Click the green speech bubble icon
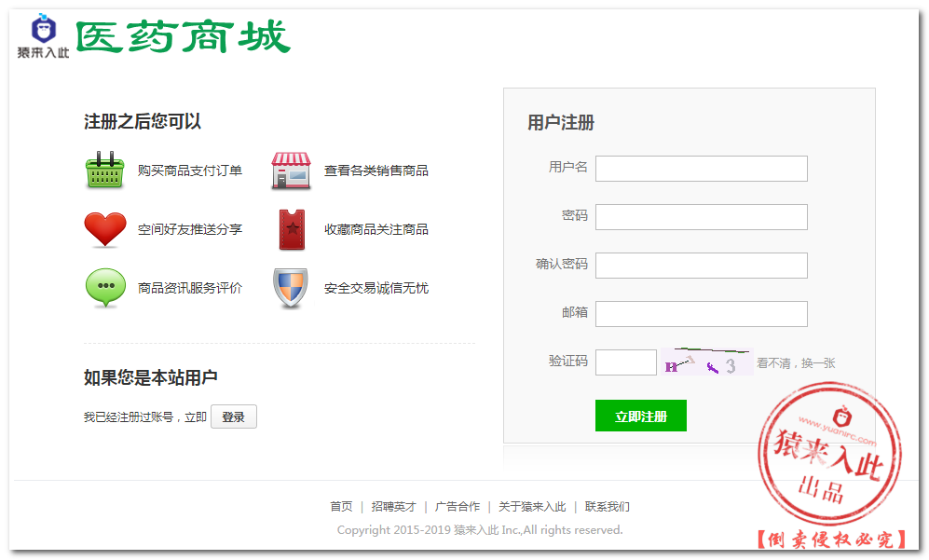This screenshot has height=560, width=929. coord(104,288)
